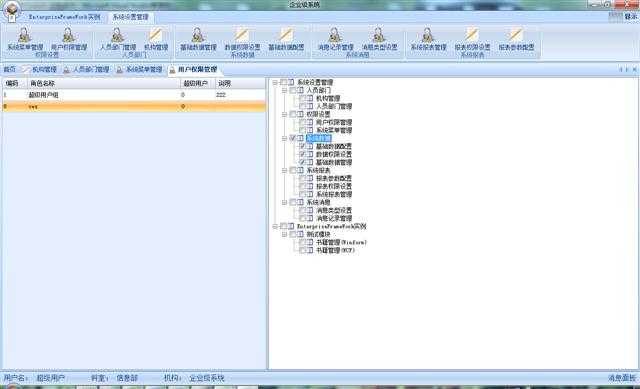Screen dimensions: 640x389
Task: Switch to the 系统菜单管理 document tab
Action: point(140,69)
